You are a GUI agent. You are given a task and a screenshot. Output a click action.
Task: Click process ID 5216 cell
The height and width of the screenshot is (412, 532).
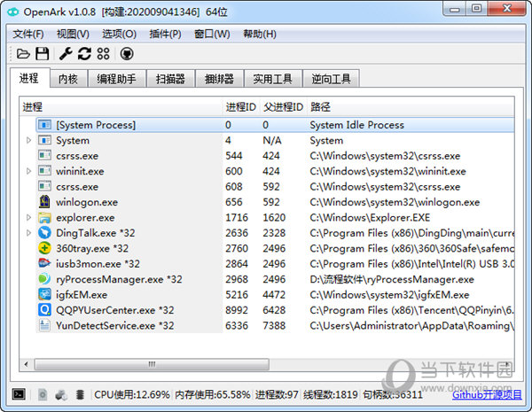tap(237, 294)
